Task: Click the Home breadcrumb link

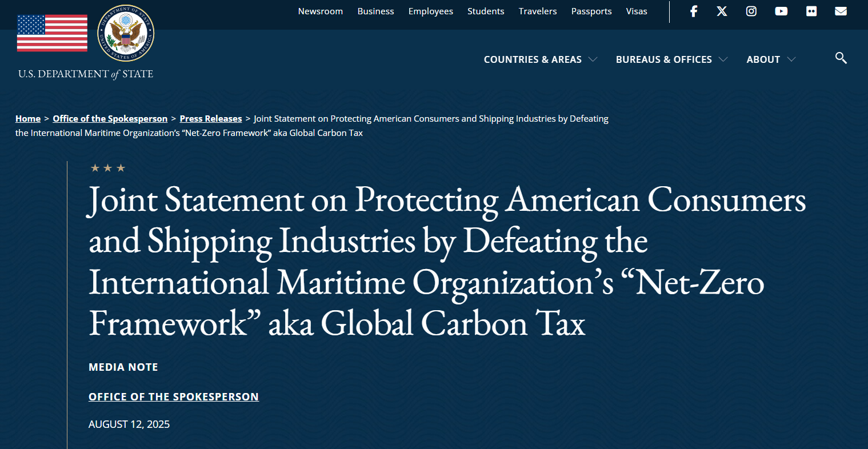Action: click(x=28, y=119)
